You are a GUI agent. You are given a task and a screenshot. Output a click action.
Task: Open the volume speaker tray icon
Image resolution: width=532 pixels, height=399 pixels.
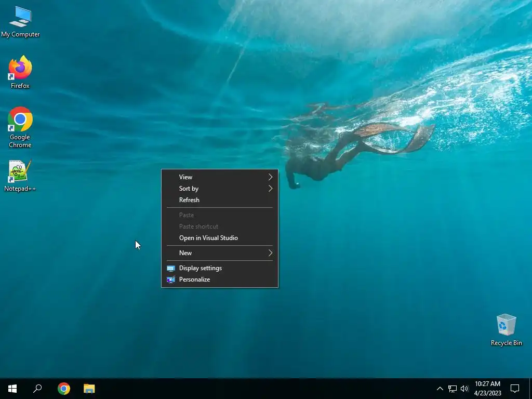(x=464, y=389)
